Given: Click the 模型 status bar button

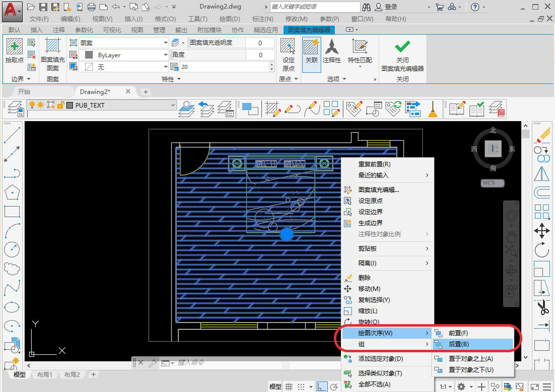Looking at the screenshot, I should click(x=275, y=386).
